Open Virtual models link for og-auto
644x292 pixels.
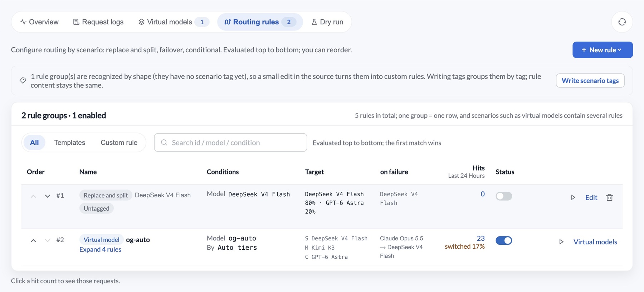point(595,242)
